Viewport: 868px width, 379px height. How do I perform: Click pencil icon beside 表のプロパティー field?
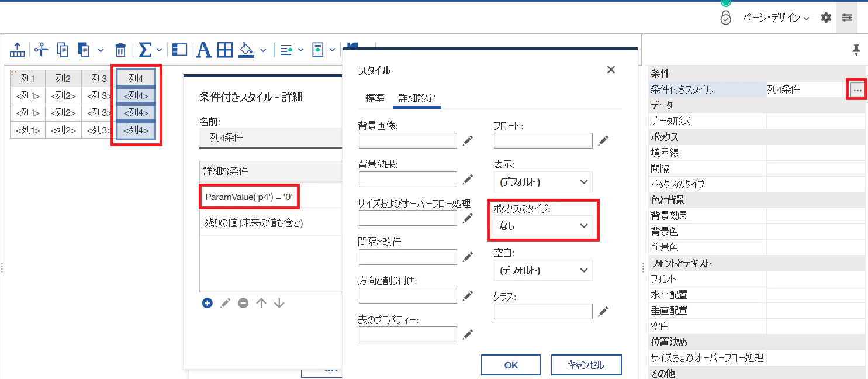pos(468,334)
